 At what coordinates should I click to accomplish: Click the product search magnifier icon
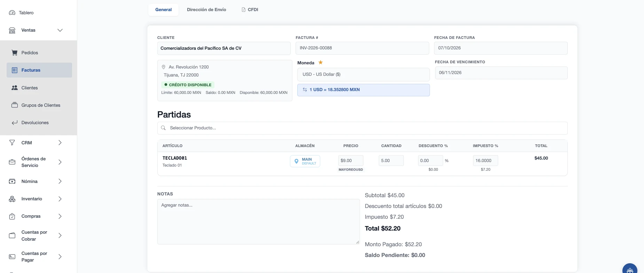click(x=163, y=128)
